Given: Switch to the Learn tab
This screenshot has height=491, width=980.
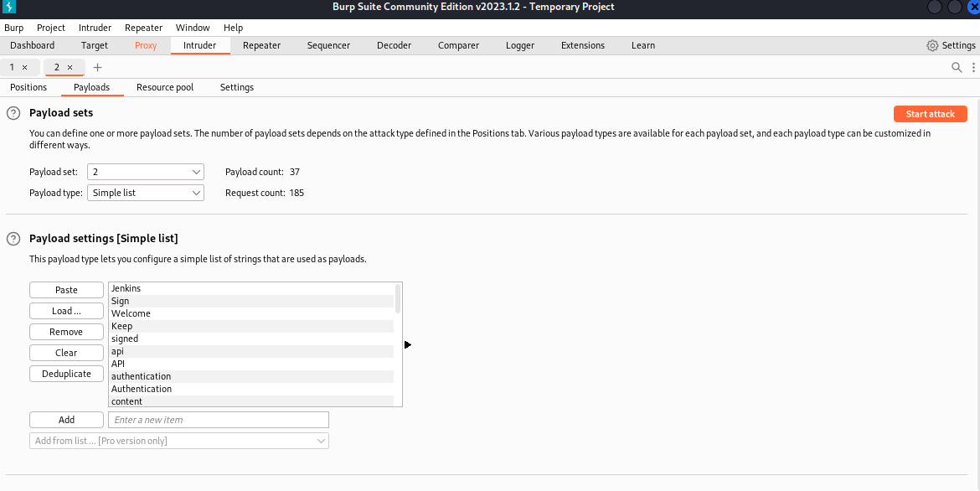Looking at the screenshot, I should tap(643, 45).
